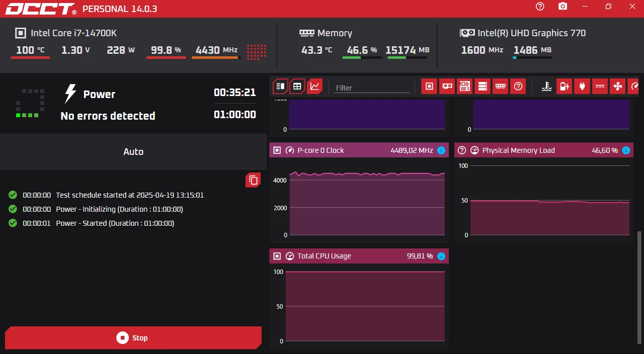The image size is (644, 354).
Task: Click the memory usage 46.6 % reading
Action: (362, 50)
